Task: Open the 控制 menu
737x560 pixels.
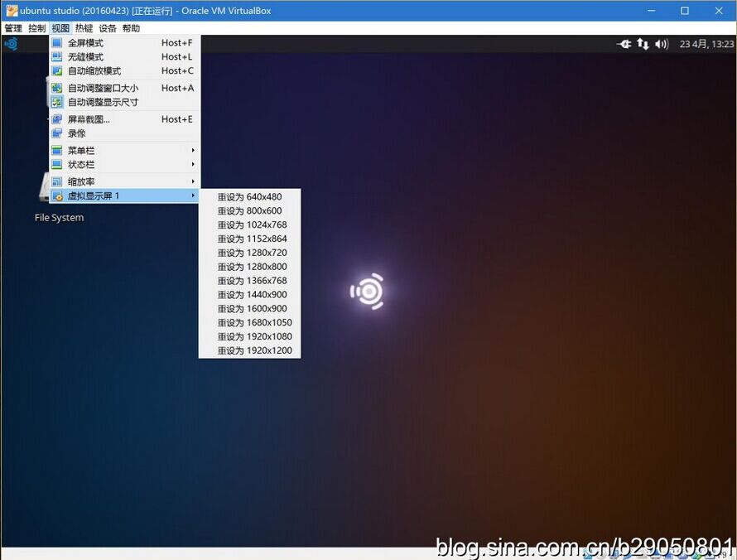Action: coord(36,28)
